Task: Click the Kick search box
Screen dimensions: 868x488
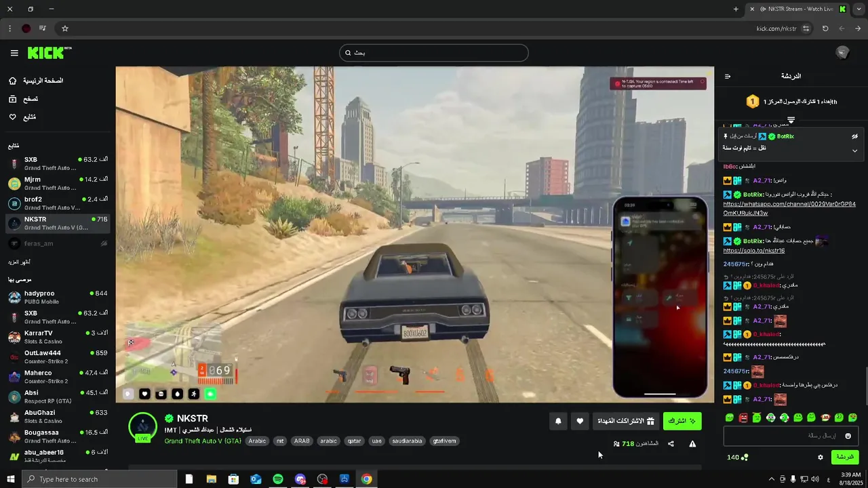Action: coord(434,53)
